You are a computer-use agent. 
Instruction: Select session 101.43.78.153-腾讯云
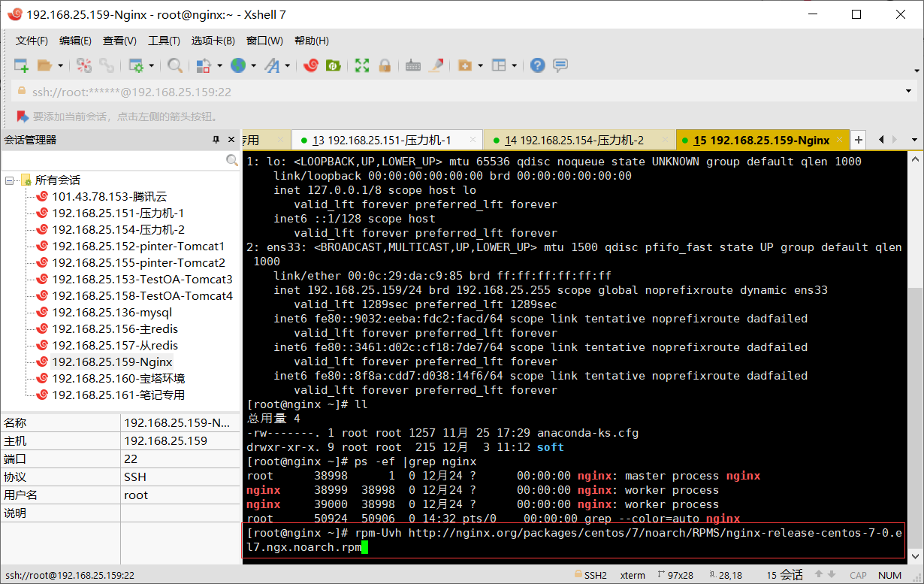(x=109, y=197)
